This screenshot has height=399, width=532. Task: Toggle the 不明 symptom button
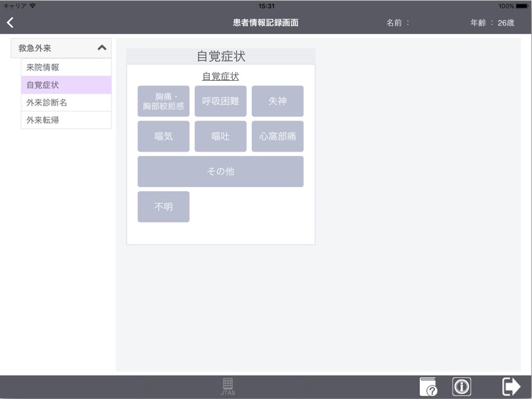tap(164, 207)
